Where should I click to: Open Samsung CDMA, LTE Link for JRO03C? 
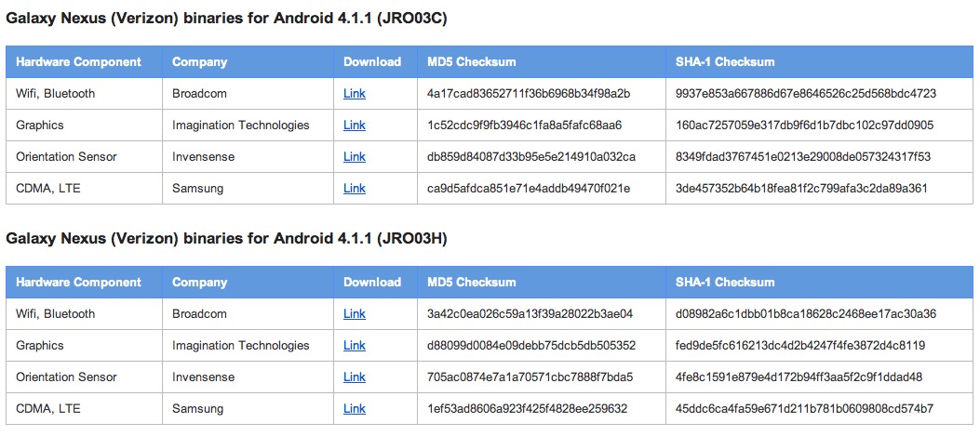coord(355,189)
